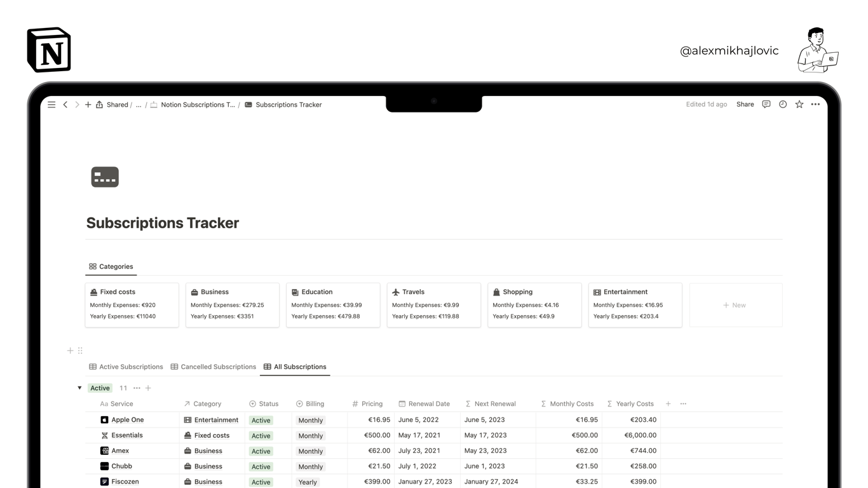The image size is (868, 488).
Task: Click the Apple One service icon
Action: point(104,420)
